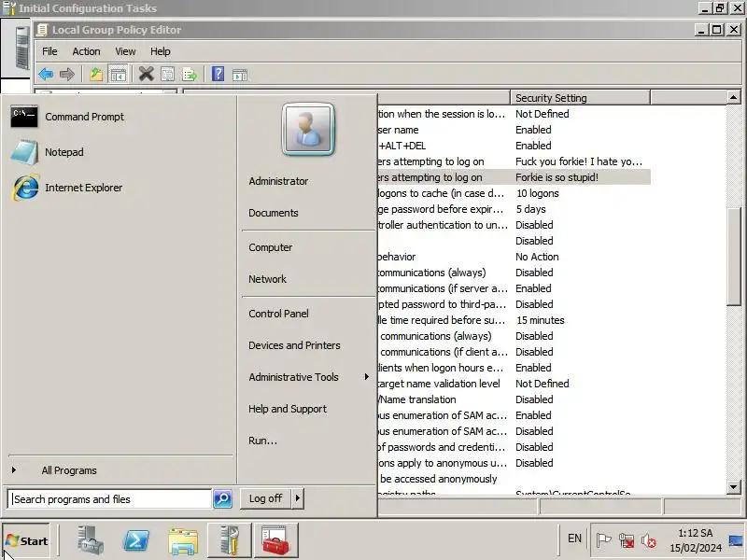
Task: Select the 'Forkie is so stupid!' row
Action: [x=514, y=177]
